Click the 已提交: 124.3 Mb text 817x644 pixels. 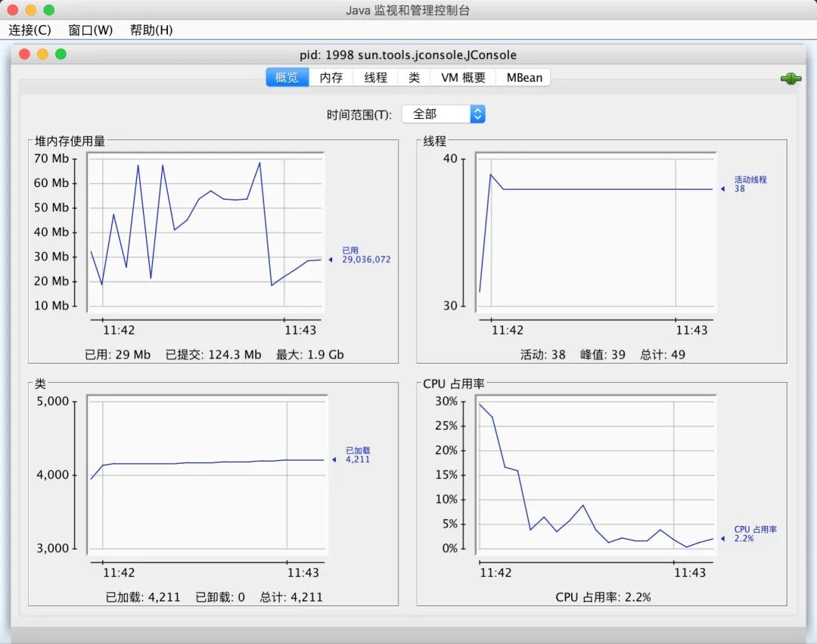pyautogui.click(x=213, y=354)
